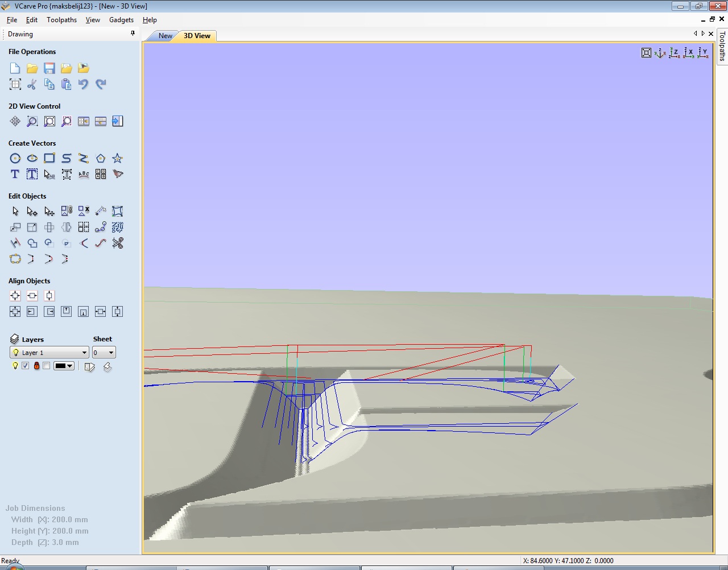Select the interactive Trim scissors tool
Screen dimensions: 728x570
pyautogui.click(x=118, y=243)
